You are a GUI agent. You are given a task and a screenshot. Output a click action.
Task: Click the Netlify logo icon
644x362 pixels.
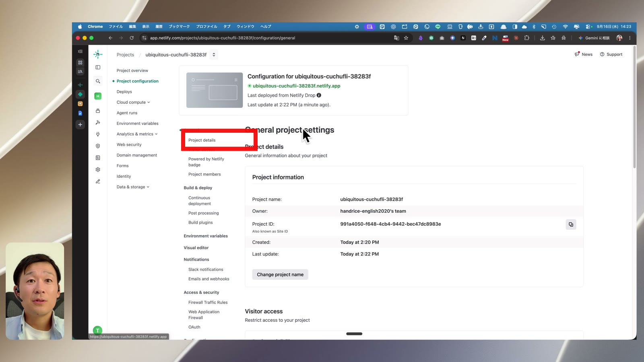[x=98, y=54]
